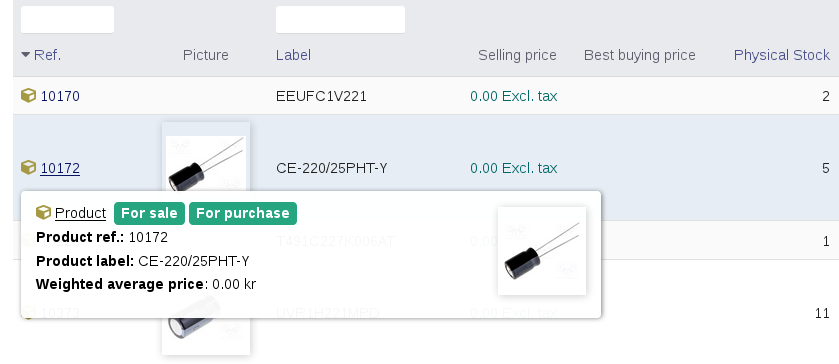Click the cube icon in the tooltip header
Viewport: 839px width, 364px height.
point(43,213)
